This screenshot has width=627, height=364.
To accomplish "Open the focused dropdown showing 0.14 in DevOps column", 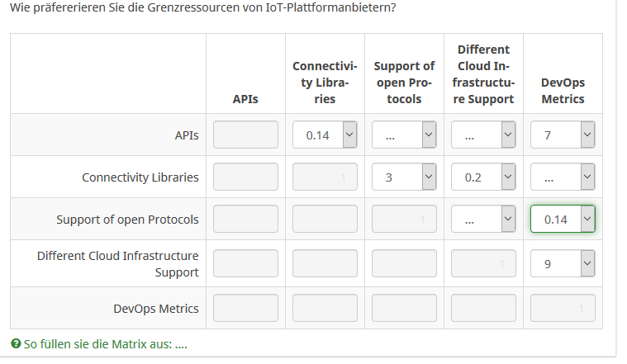I will (x=563, y=219).
